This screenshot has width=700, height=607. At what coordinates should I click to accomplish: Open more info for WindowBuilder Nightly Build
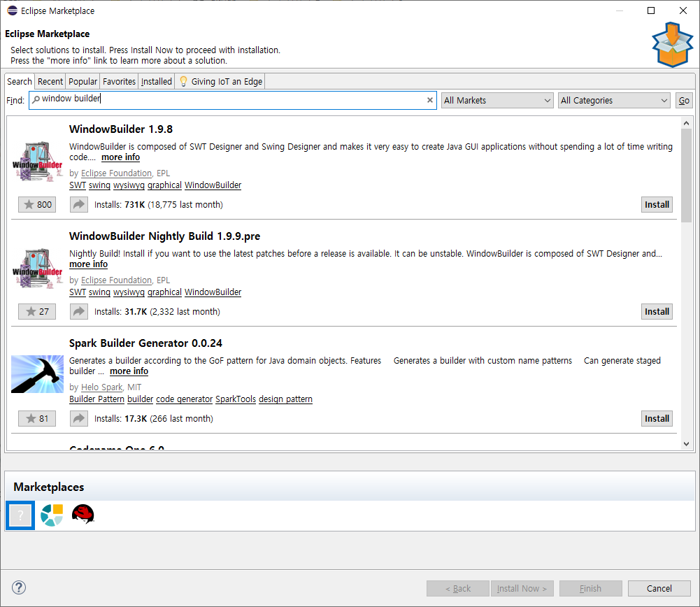(88, 264)
